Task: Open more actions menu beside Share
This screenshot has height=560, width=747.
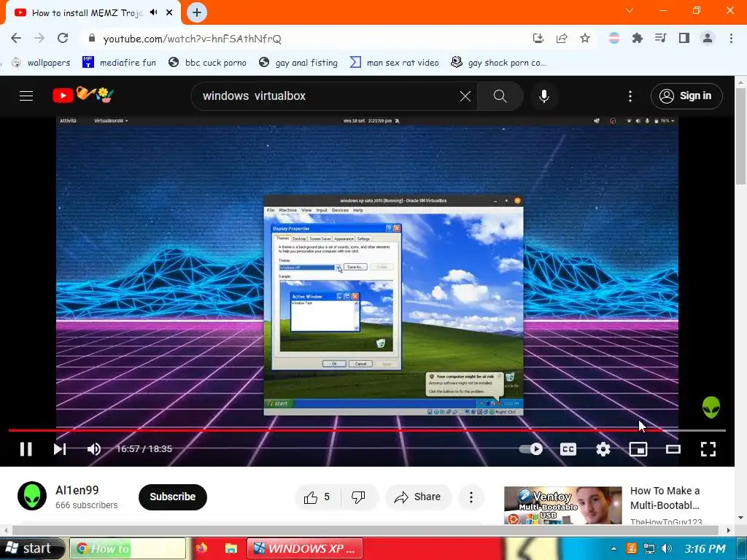Action: (x=471, y=497)
